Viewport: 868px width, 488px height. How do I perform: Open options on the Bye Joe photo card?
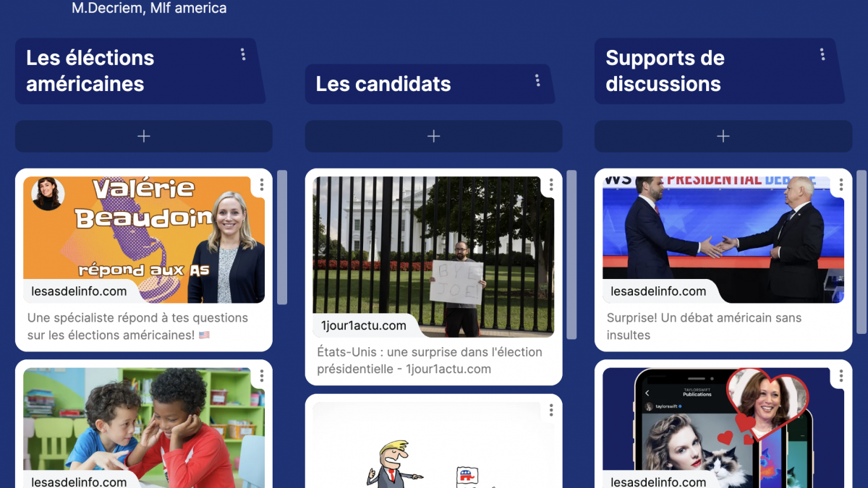pyautogui.click(x=551, y=186)
